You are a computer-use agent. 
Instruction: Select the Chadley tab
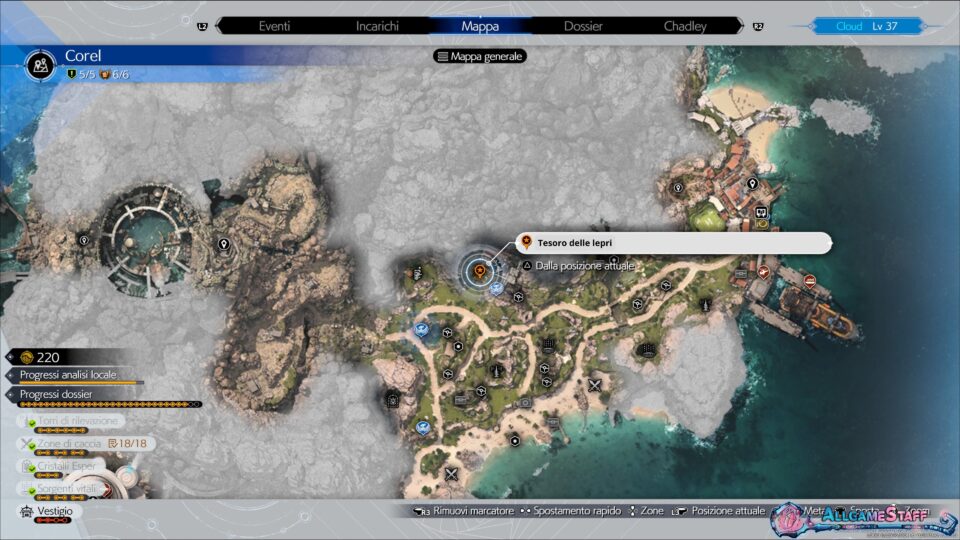(685, 26)
